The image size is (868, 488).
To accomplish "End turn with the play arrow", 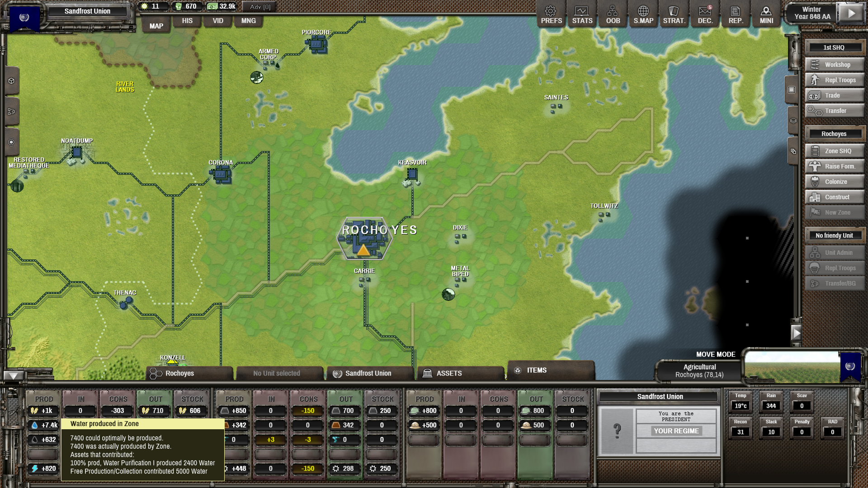I will pos(851,13).
